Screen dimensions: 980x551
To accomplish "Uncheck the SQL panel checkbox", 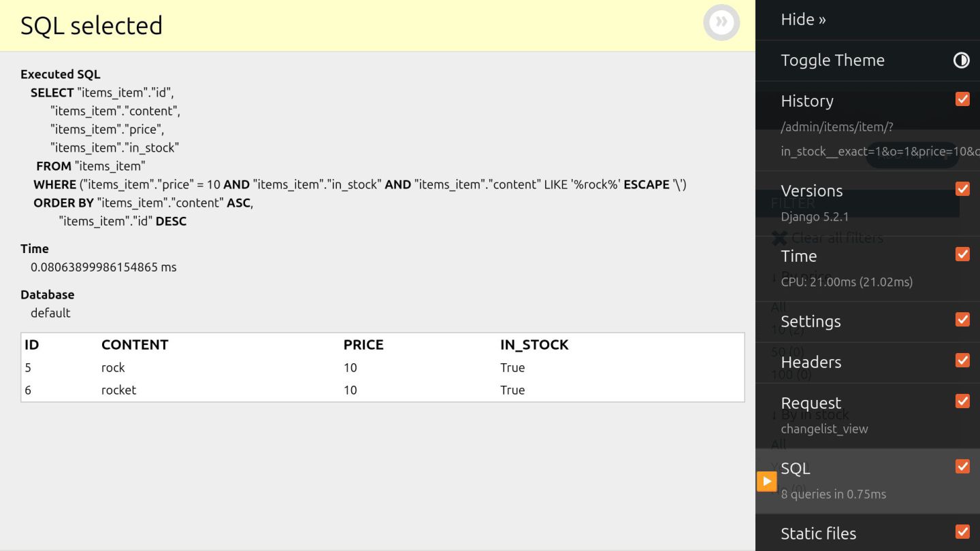I will click(962, 467).
